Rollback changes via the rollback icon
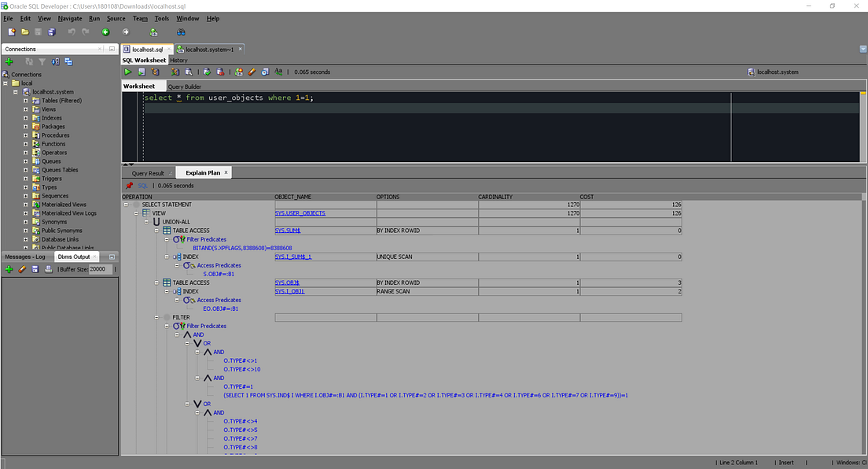The width and height of the screenshot is (868, 469). click(x=219, y=72)
